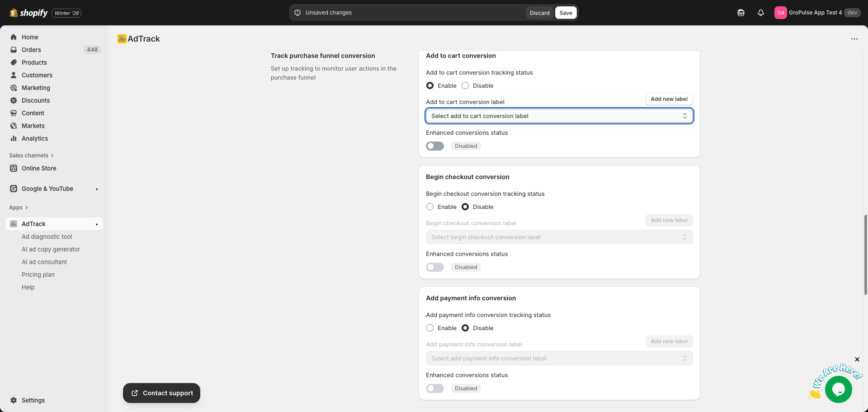The width and height of the screenshot is (868, 412).
Task: Click the GroPulse App Test 4 avatar
Action: click(780, 12)
